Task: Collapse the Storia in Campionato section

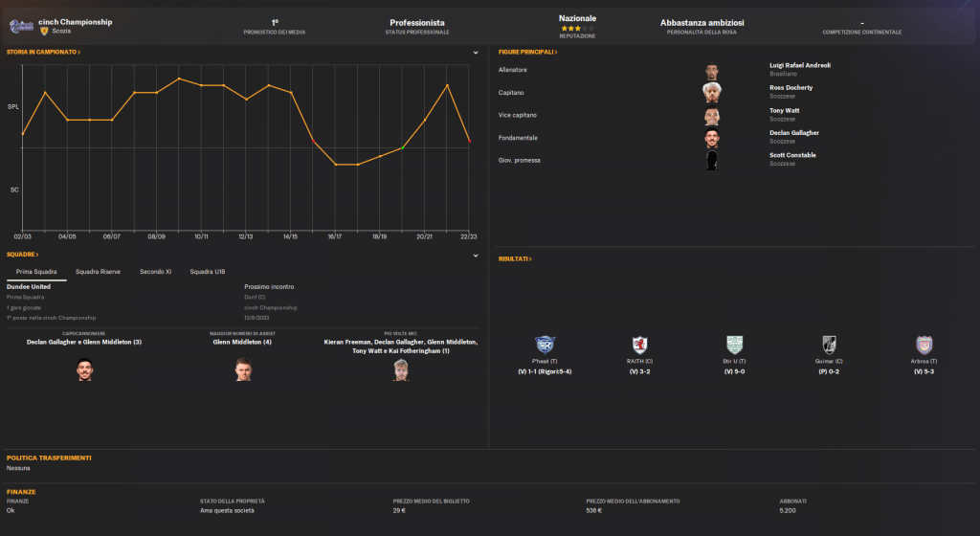Action: [x=476, y=52]
